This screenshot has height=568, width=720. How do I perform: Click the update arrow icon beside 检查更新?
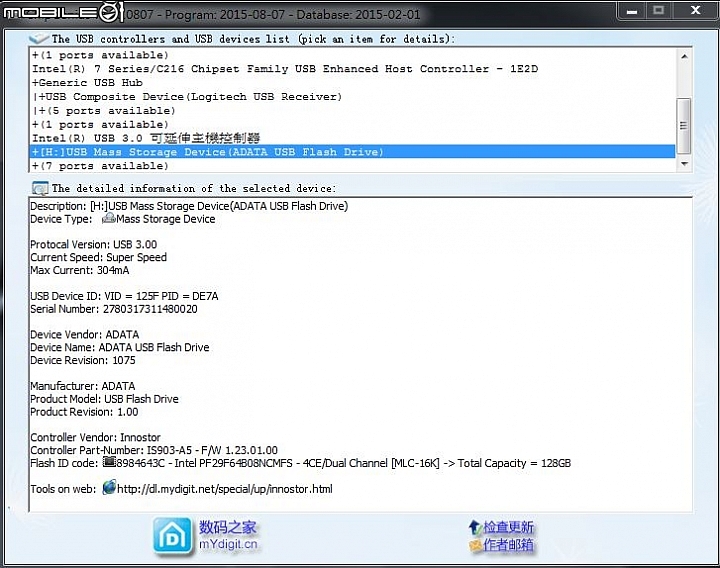point(474,527)
